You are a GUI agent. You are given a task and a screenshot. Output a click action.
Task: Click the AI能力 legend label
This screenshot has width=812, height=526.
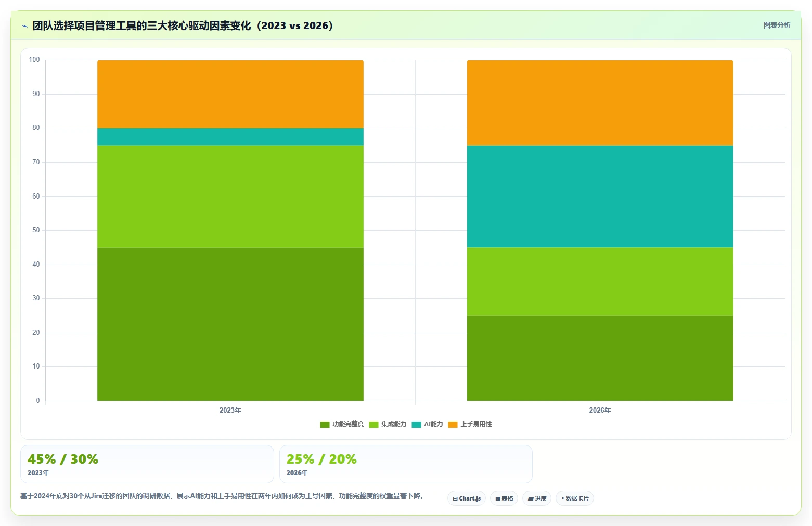point(433,424)
